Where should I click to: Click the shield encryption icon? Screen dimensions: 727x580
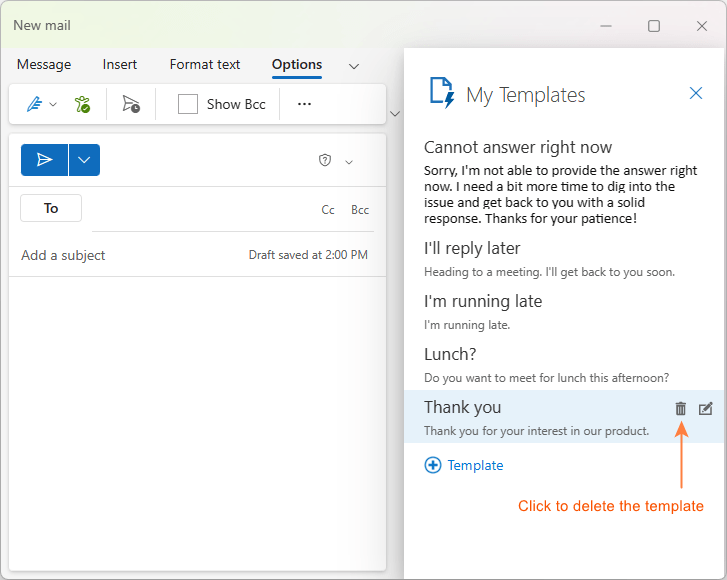(325, 160)
